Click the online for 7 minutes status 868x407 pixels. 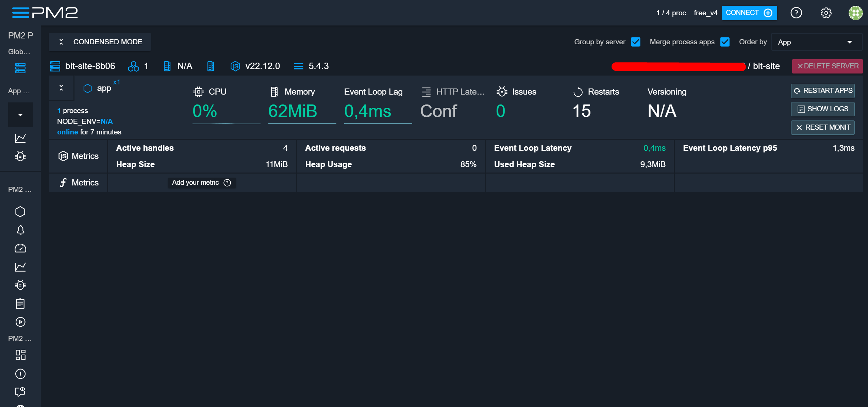[x=89, y=132]
